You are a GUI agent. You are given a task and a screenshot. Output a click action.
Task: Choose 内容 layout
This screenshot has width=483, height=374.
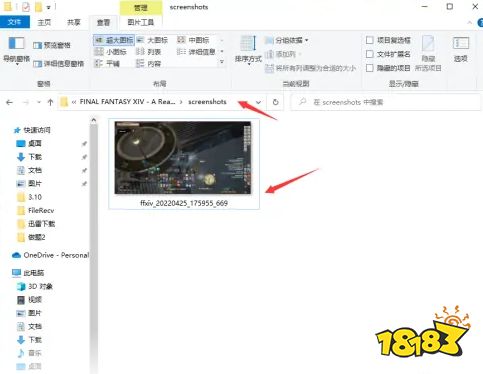[149, 63]
